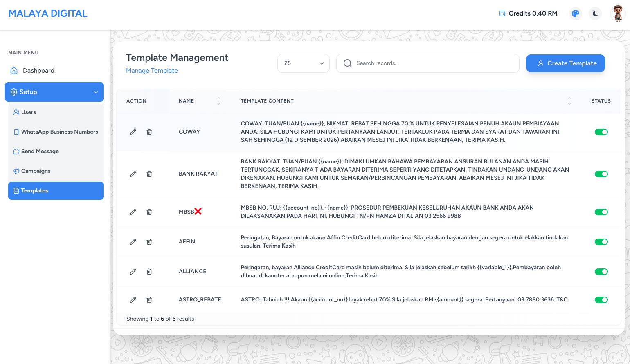Click the MALAYA DIGITAL logo link
The image size is (630, 364).
pos(48,13)
